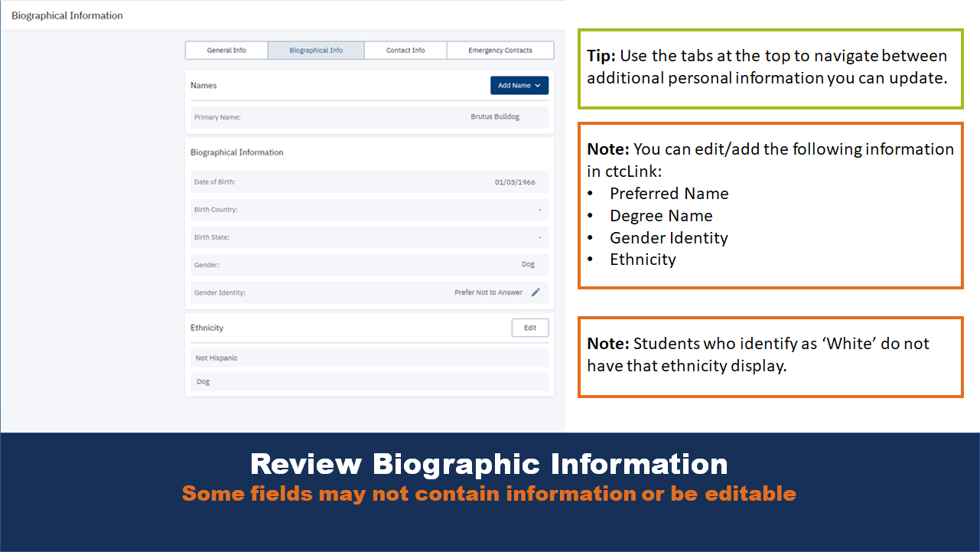This screenshot has width=980, height=552.
Task: Click the Dog entry under Ethnicity
Action: (369, 381)
